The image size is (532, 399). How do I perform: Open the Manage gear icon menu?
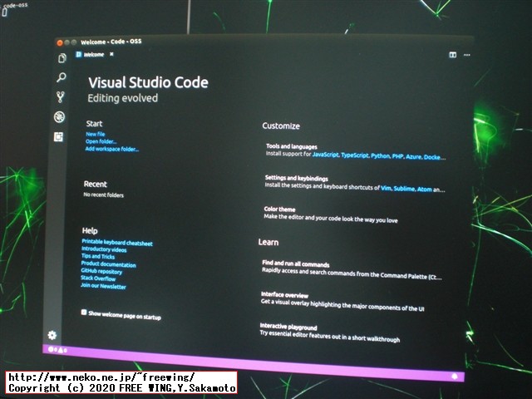coord(52,335)
